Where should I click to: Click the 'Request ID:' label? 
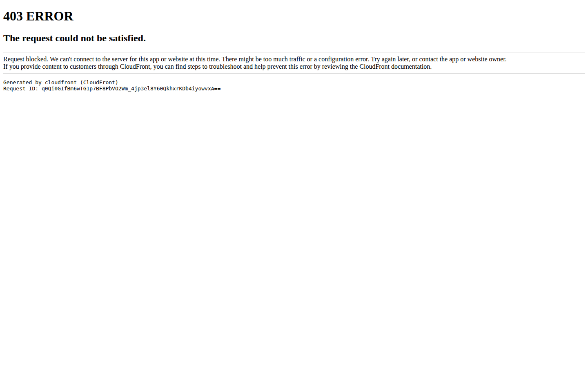tap(21, 89)
